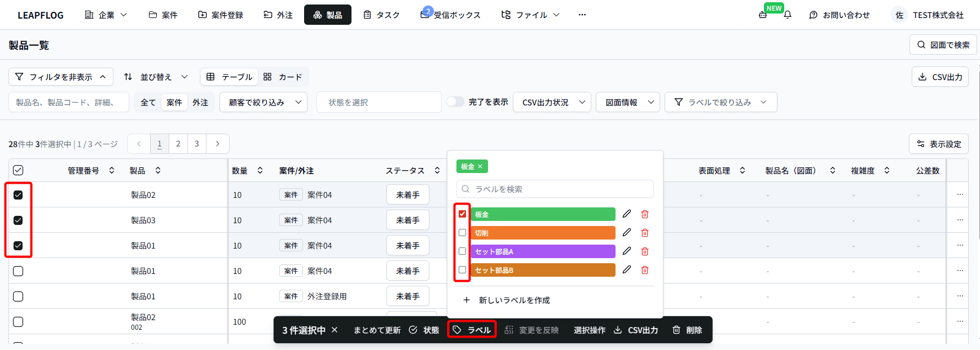Open the 案件登録 navigation item

(221, 15)
